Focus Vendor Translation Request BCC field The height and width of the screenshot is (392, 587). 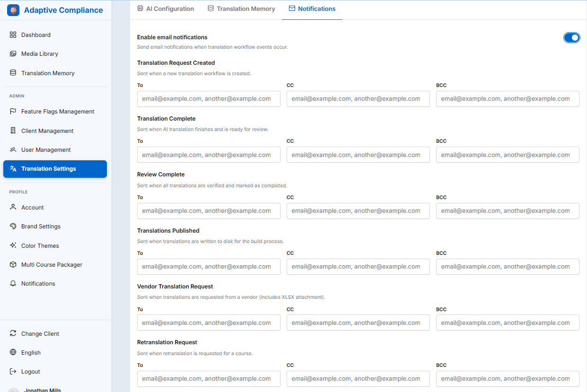(508, 323)
